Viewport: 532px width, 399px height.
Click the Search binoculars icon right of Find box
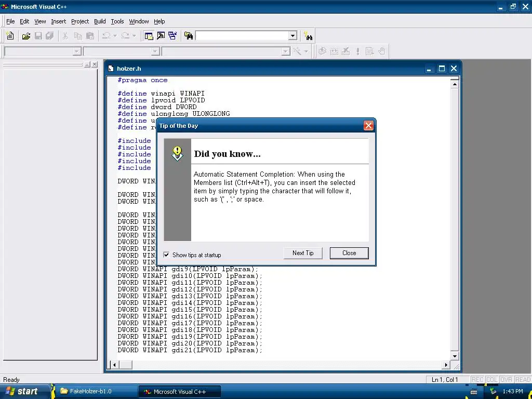tap(309, 36)
